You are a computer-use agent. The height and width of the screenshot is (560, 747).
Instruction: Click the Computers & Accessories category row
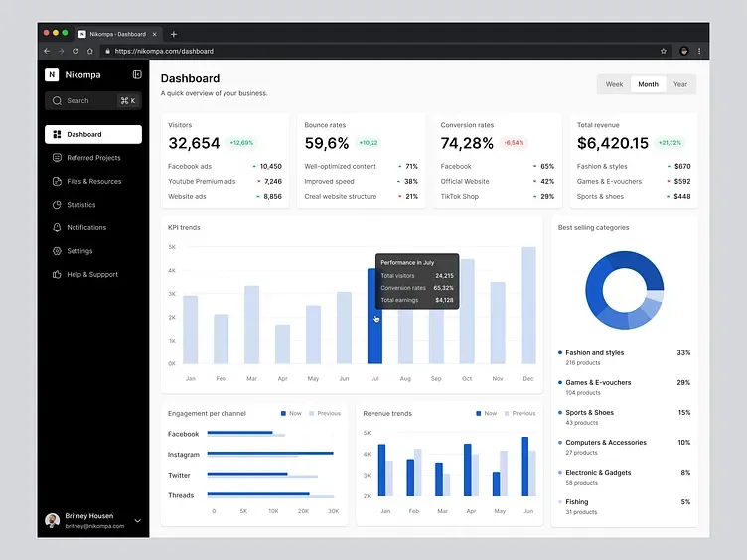tap(624, 447)
